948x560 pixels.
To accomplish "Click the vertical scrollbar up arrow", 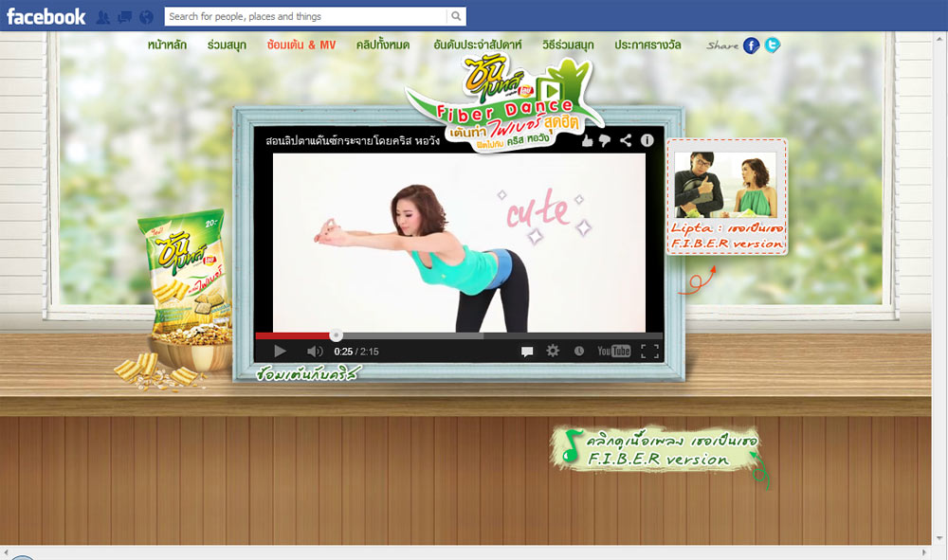I will click(939, 38).
